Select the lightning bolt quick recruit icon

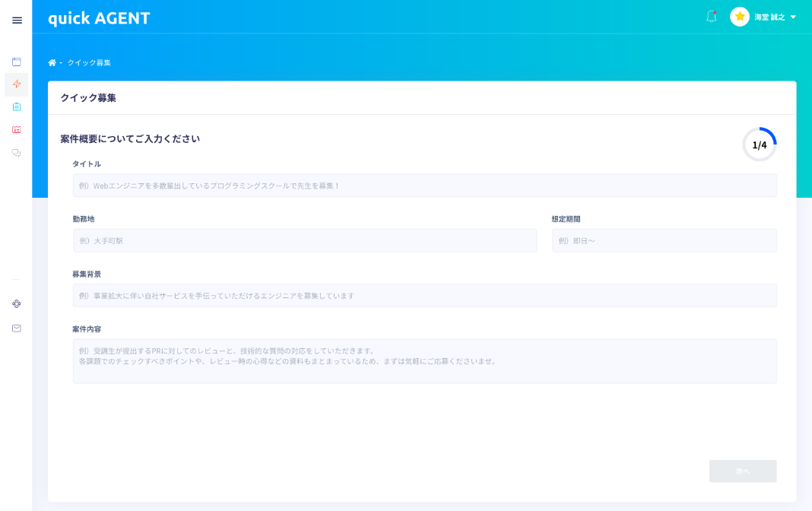pos(17,84)
